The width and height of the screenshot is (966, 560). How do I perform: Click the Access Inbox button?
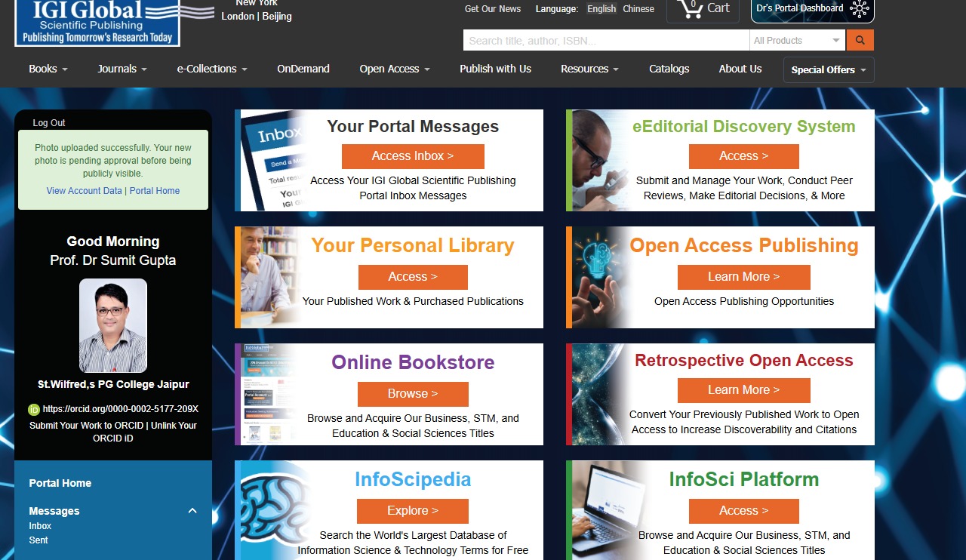point(413,156)
